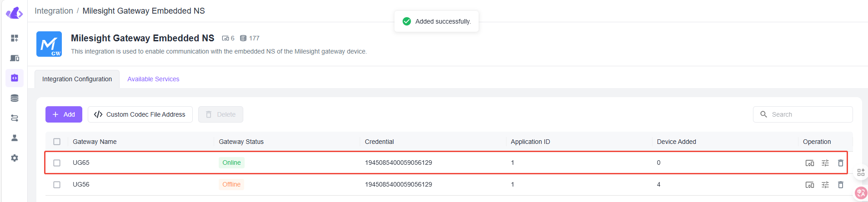Open configuration sliders for UG56 row
Viewport: 868px width, 202px height.
(x=825, y=185)
